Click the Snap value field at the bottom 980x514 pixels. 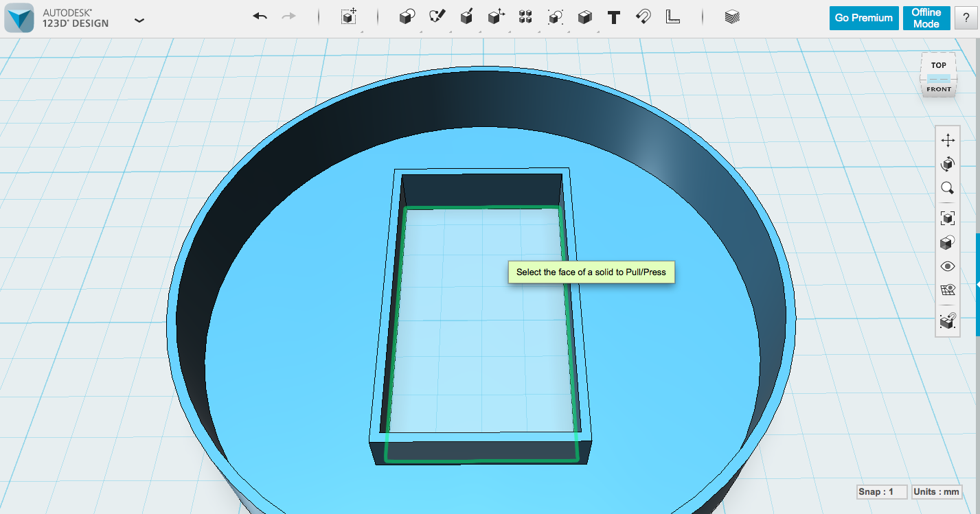(881, 491)
